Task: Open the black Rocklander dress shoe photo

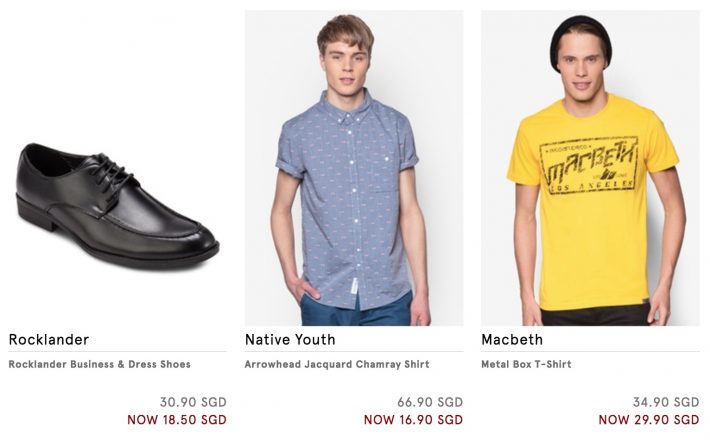Action: [x=116, y=205]
